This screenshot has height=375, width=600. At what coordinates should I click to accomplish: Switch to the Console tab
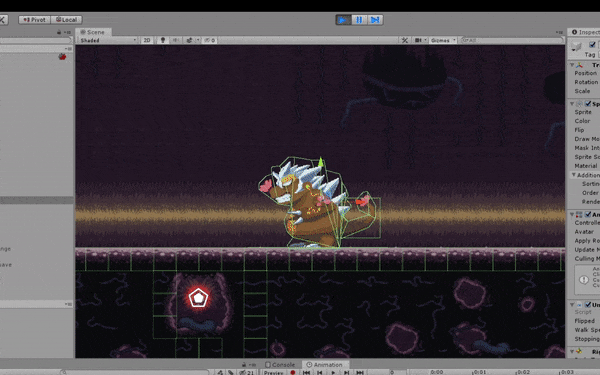[280, 365]
